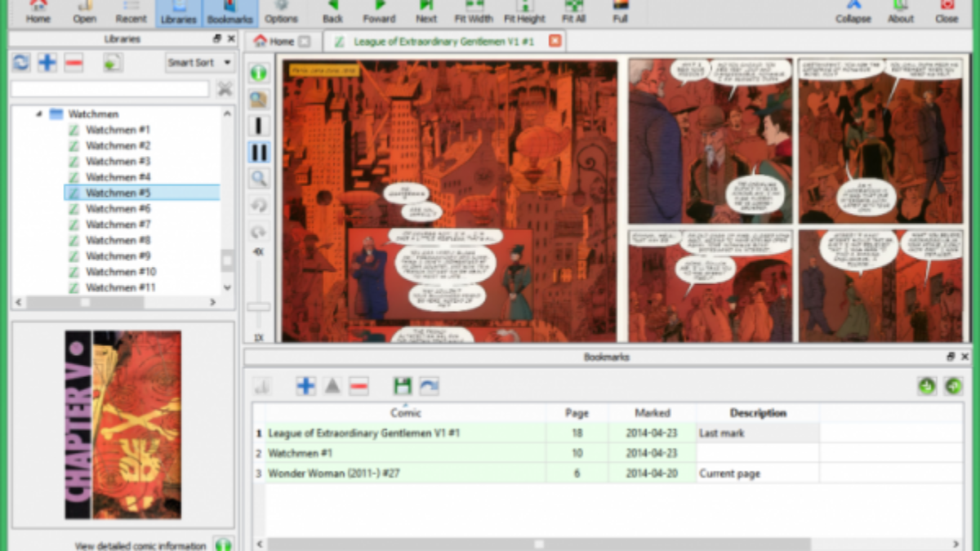The width and height of the screenshot is (980, 551).
Task: Click the thumbnail browse icon in viewer sidebar
Action: [259, 100]
